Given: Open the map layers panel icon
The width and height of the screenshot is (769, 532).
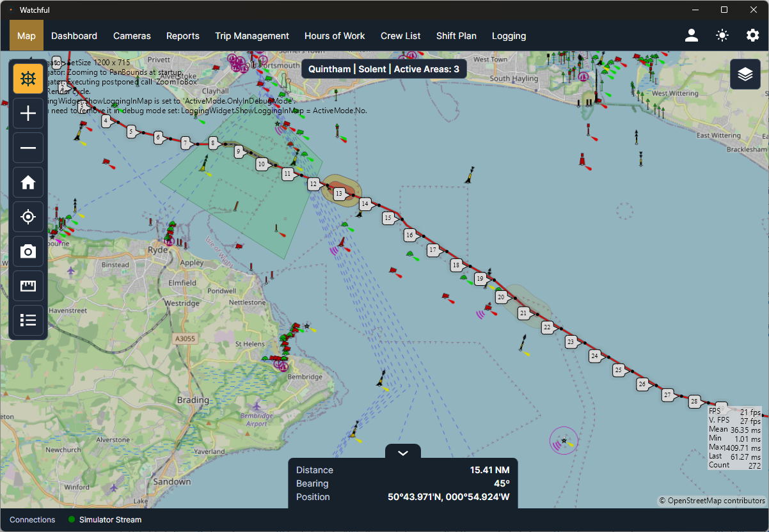Looking at the screenshot, I should click(x=745, y=75).
